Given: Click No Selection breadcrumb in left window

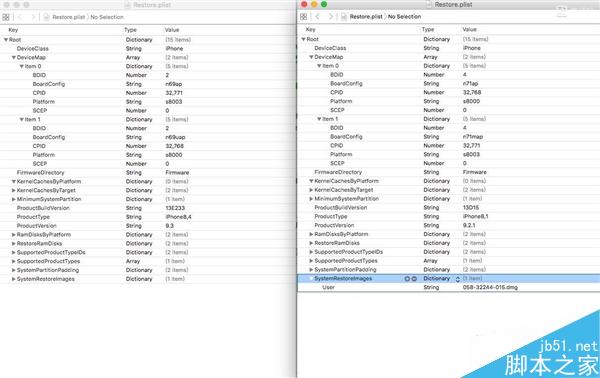Looking at the screenshot, I should click(x=107, y=17).
